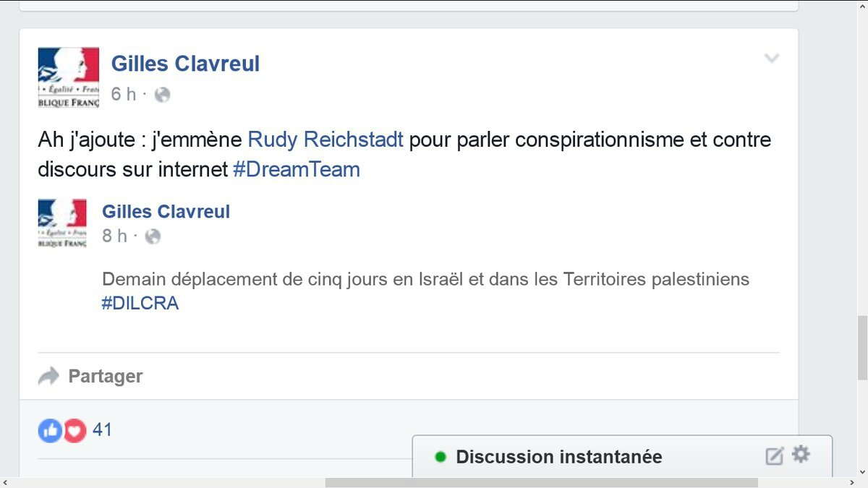This screenshot has width=868, height=488.
Task: Click the red heart reaction icon
Action: 75,431
